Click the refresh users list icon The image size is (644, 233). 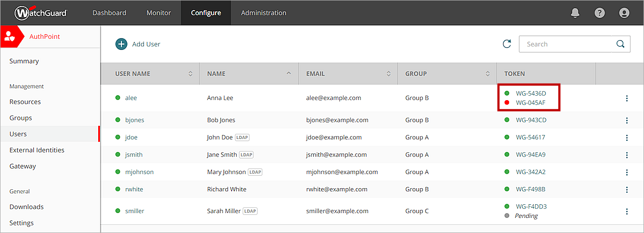pos(507,44)
